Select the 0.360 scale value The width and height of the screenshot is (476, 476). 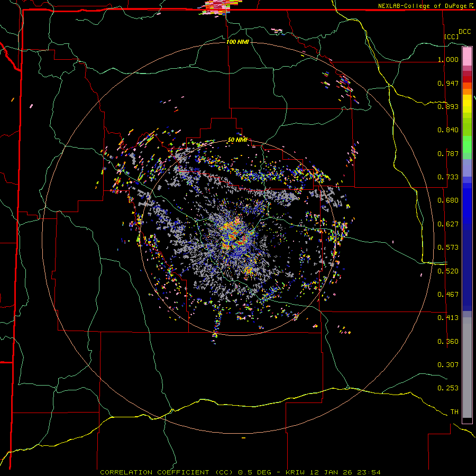[448, 342]
